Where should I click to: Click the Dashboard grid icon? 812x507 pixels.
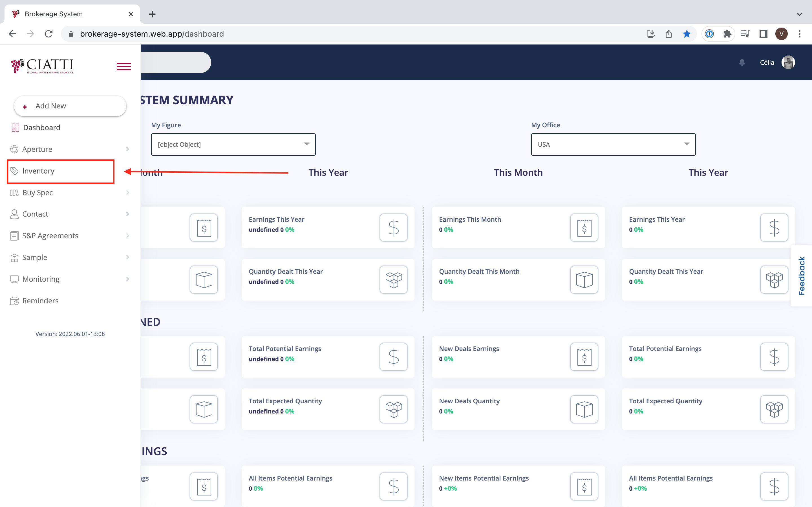(x=15, y=127)
